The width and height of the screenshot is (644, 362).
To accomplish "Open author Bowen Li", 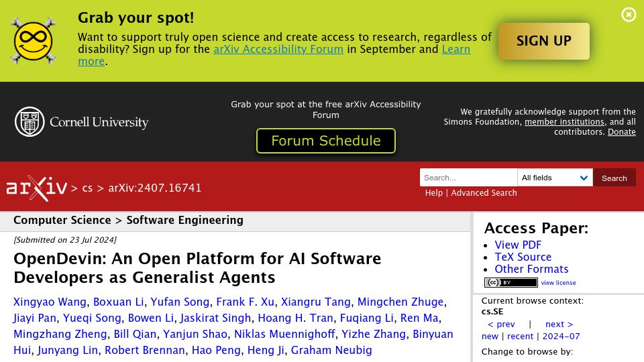I will point(151,318).
